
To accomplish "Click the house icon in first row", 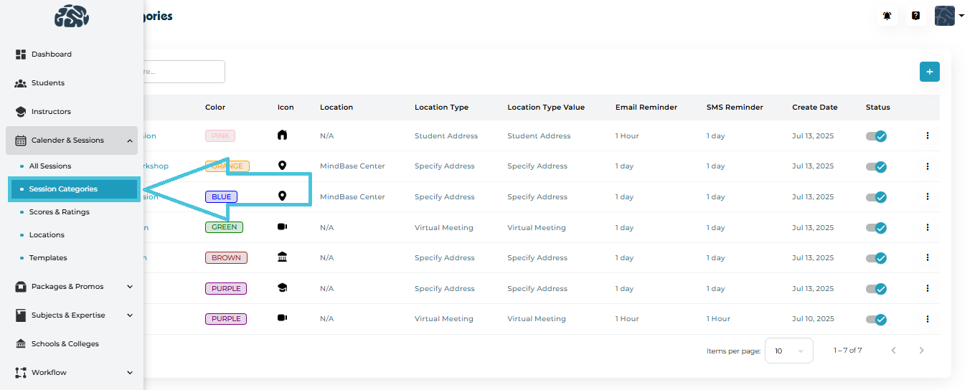I will pos(282,135).
